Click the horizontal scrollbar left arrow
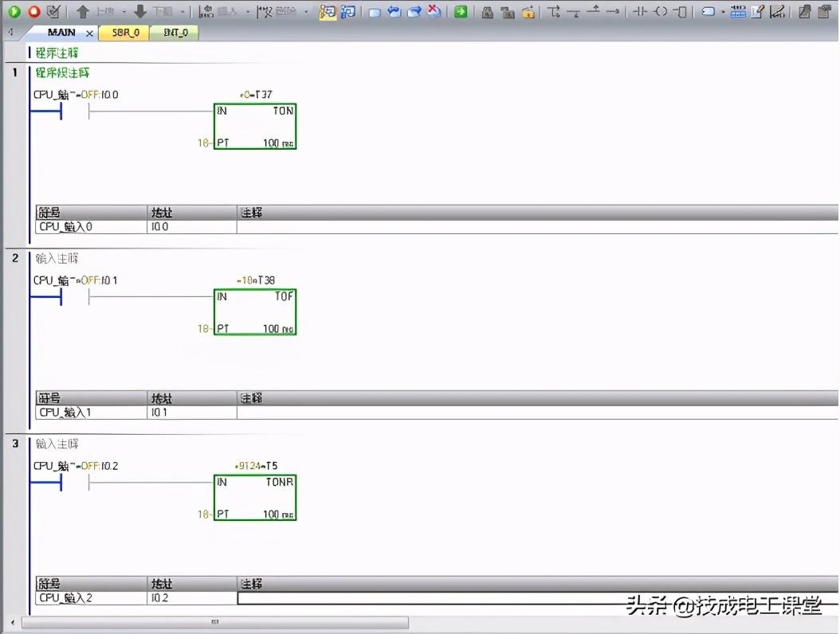 tap(13, 622)
